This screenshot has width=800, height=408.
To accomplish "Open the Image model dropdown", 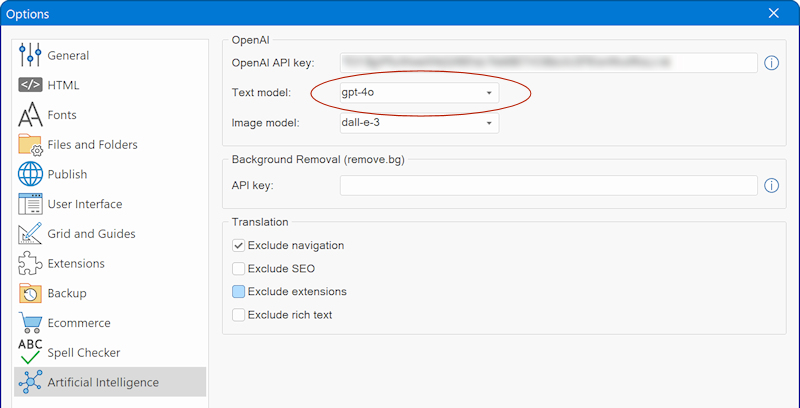I will point(419,123).
